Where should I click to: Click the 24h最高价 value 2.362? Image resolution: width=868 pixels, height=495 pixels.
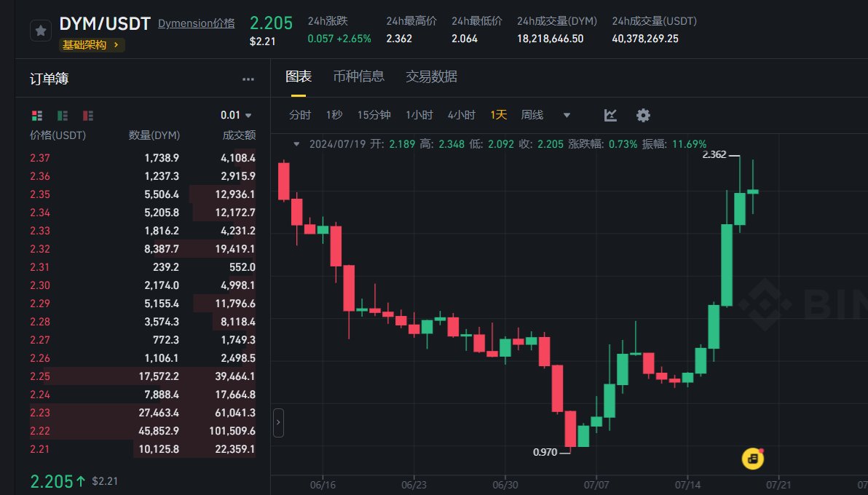(x=399, y=39)
